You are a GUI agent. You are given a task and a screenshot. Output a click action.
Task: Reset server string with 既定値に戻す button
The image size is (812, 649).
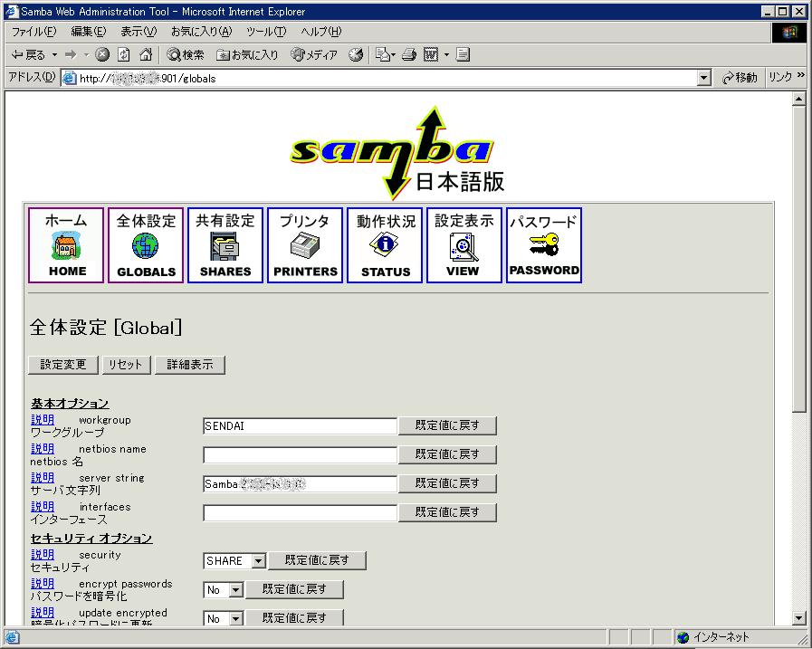(x=447, y=483)
